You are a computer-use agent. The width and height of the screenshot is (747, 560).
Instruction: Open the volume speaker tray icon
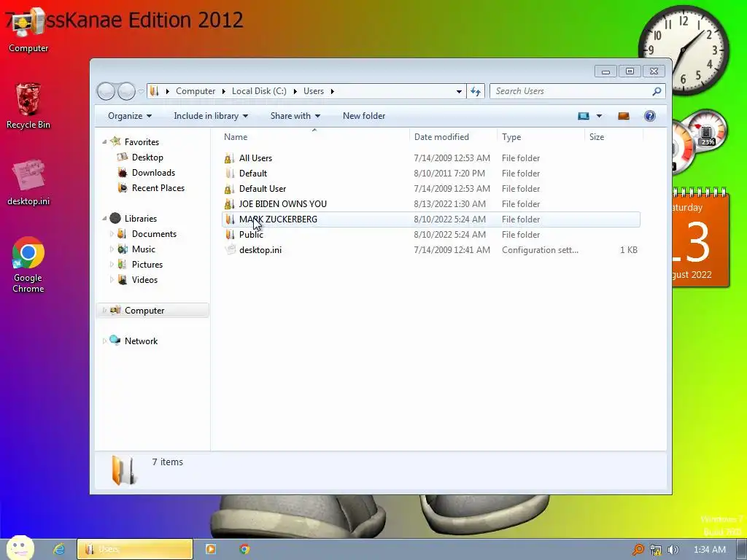coord(673,550)
